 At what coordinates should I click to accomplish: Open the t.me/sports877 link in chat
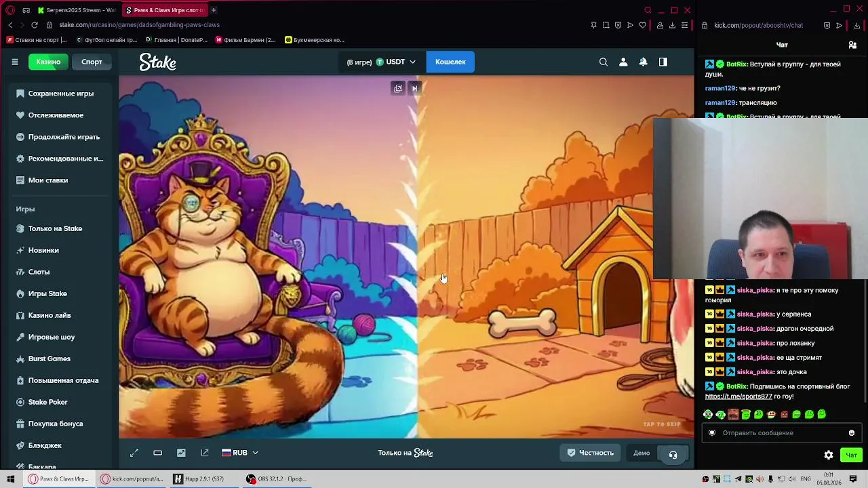click(x=738, y=396)
